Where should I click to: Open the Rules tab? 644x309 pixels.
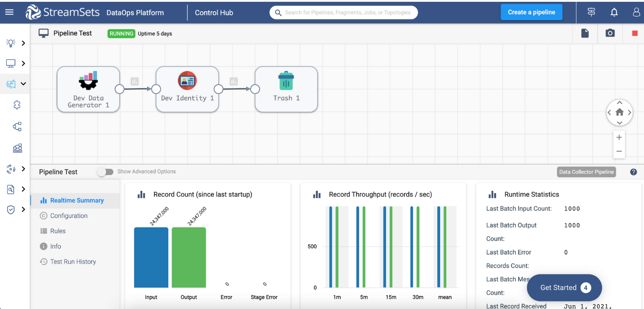(x=58, y=231)
